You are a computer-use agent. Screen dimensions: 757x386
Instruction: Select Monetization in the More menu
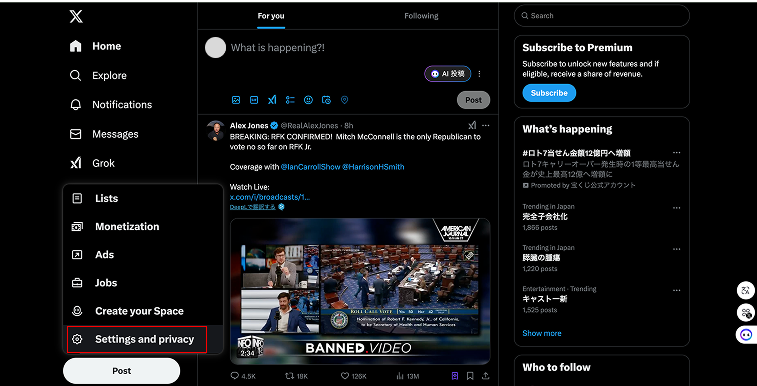(143, 226)
